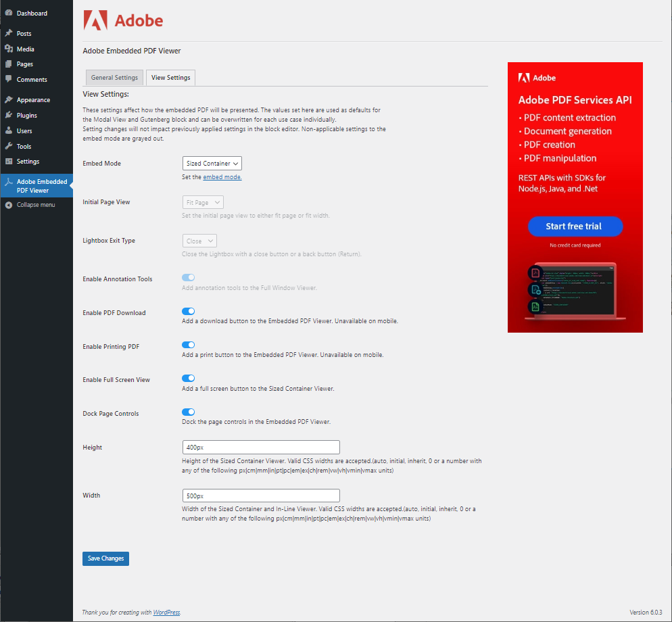The height and width of the screenshot is (622, 672).
Task: Click No credit card required text
Action: 575,245
